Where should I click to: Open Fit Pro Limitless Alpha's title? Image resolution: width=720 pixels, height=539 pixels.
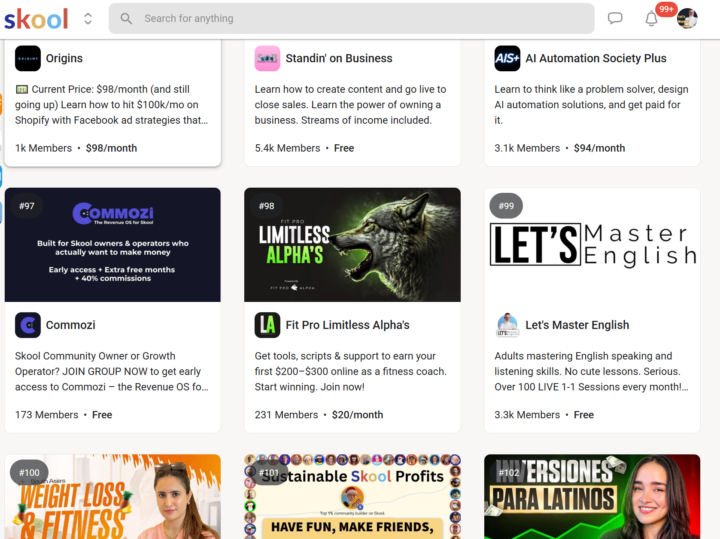tap(347, 325)
